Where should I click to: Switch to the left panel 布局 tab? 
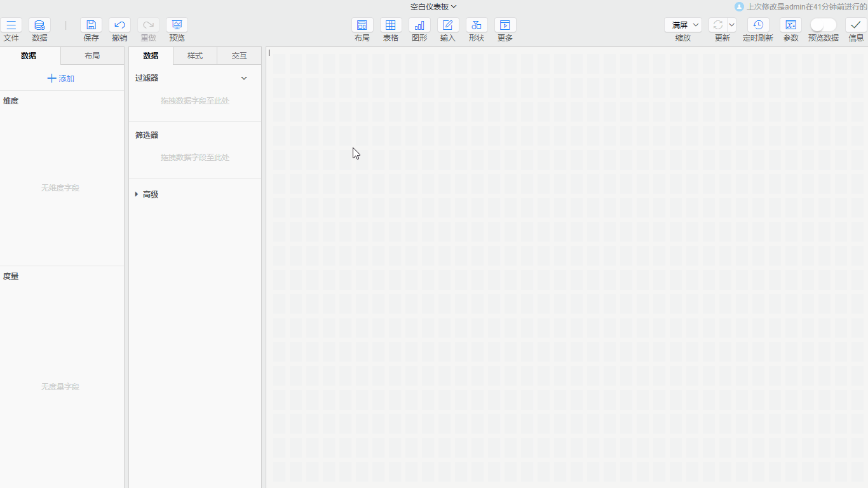(x=92, y=56)
